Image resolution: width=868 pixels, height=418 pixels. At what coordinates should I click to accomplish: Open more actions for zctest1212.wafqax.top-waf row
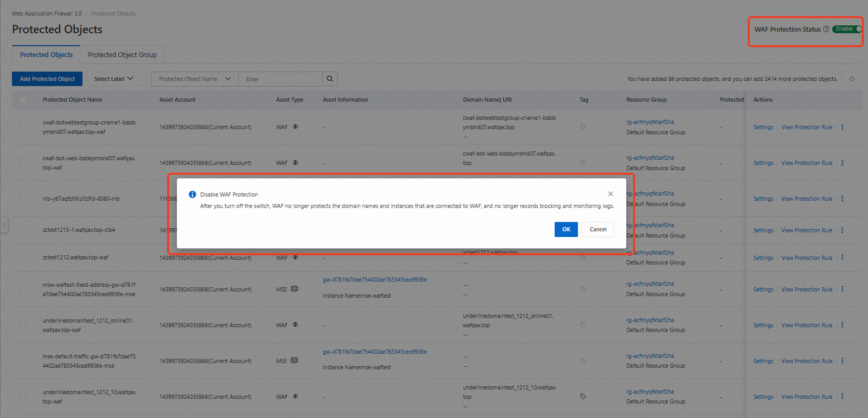point(842,258)
